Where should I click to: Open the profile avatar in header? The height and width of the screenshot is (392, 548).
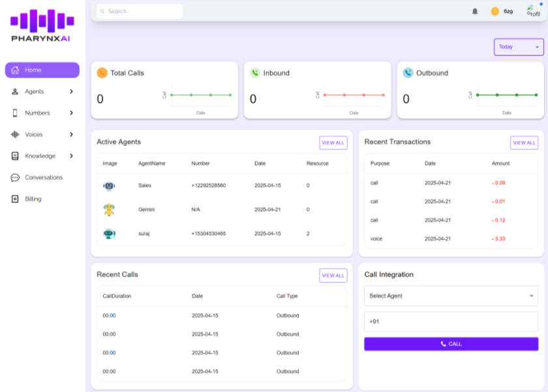533,11
